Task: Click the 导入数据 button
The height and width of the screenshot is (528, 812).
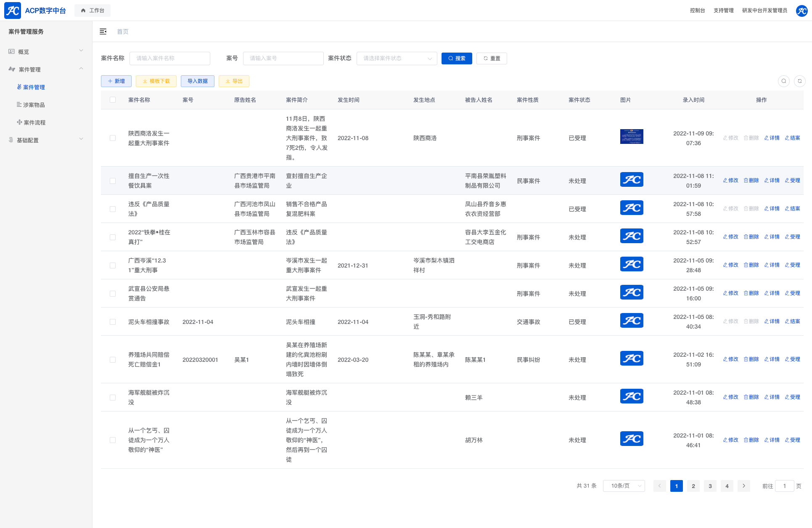Action: click(197, 81)
